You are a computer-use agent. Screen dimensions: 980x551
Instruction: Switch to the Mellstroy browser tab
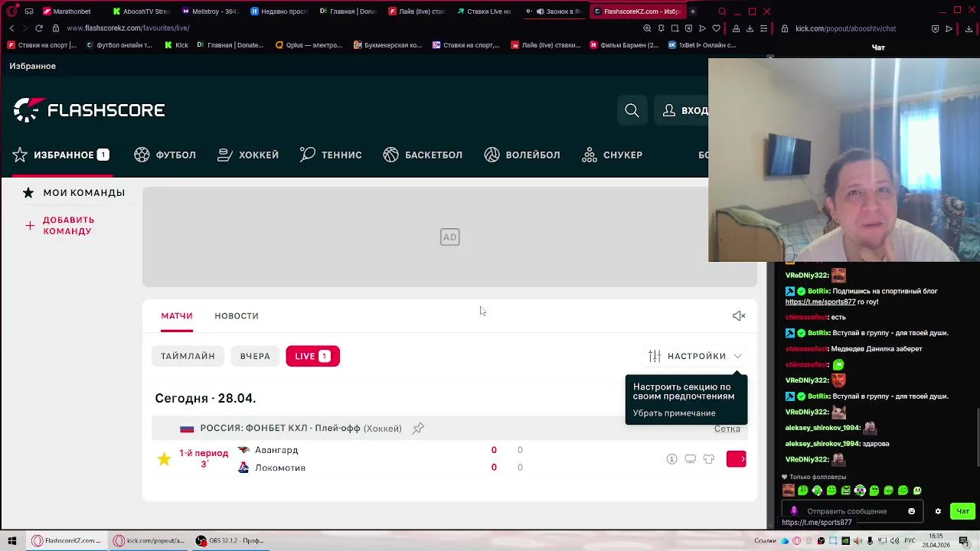(x=211, y=11)
